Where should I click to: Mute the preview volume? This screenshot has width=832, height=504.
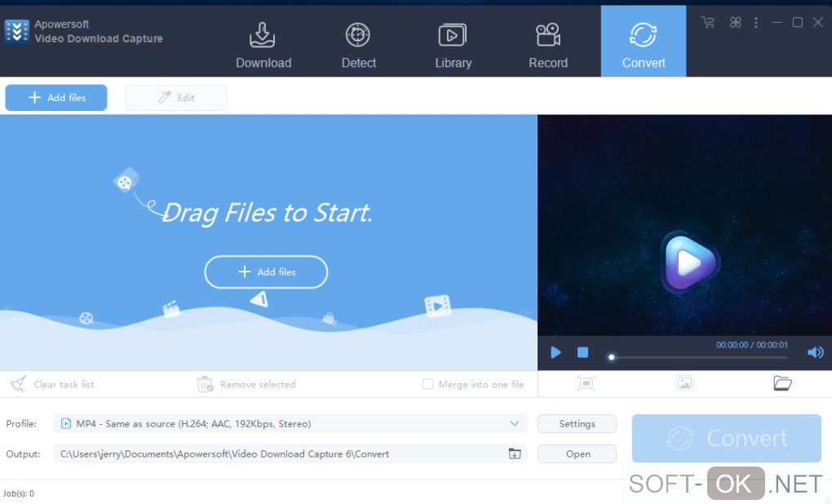tap(815, 352)
